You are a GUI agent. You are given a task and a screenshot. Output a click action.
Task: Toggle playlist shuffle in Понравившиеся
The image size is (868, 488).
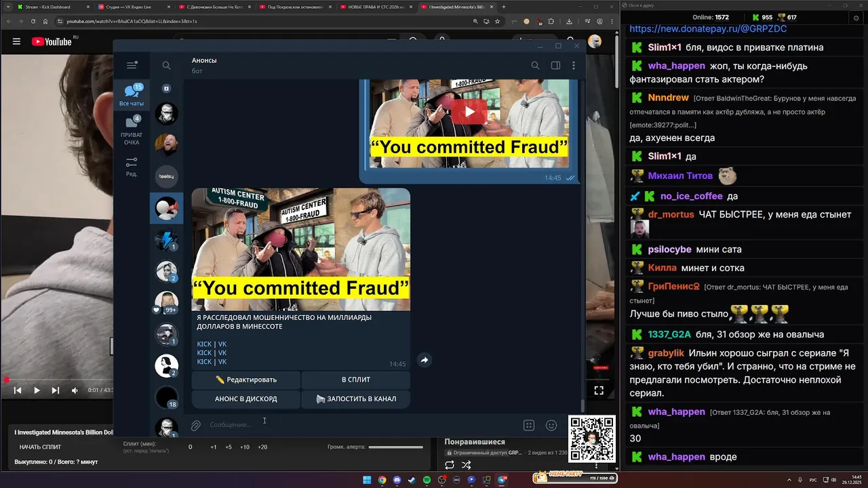467,465
